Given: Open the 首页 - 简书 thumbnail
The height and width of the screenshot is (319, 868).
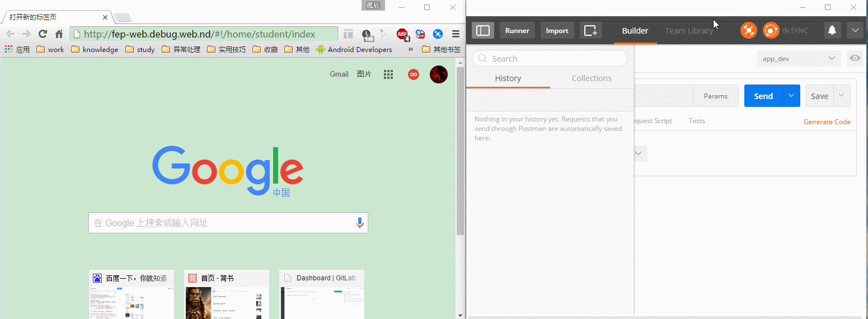Looking at the screenshot, I should click(227, 294).
